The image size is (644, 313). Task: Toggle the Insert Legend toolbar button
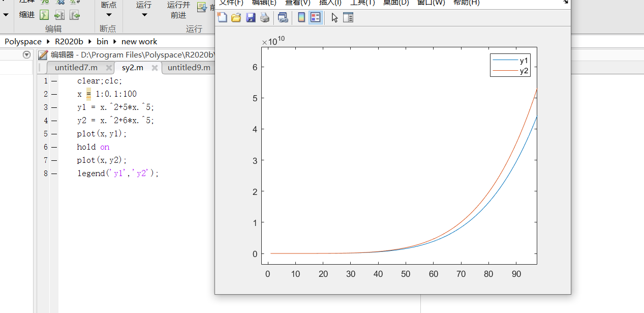click(x=315, y=18)
